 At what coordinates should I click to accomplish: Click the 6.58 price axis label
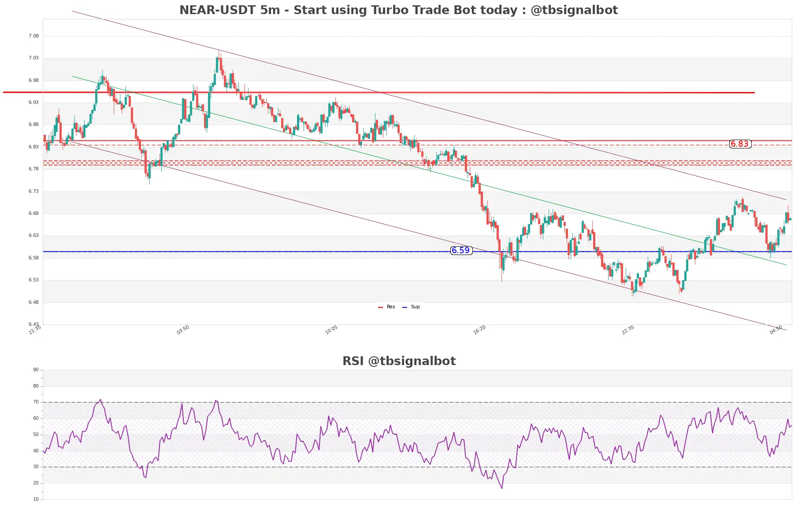point(33,258)
